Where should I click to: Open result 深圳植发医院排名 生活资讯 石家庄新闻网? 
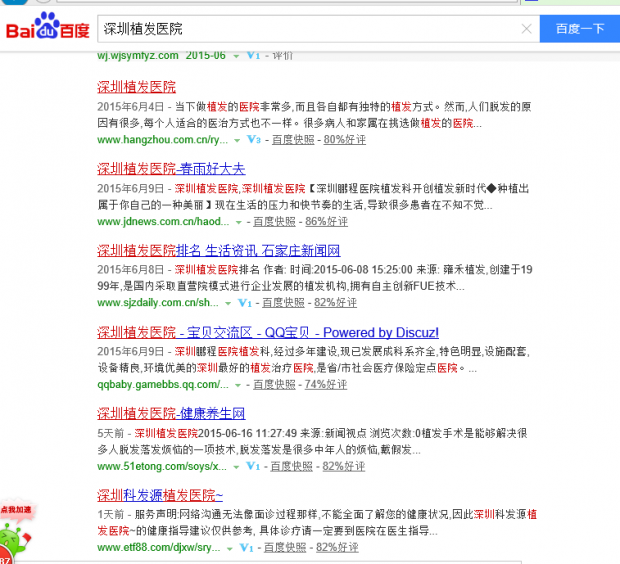point(218,250)
